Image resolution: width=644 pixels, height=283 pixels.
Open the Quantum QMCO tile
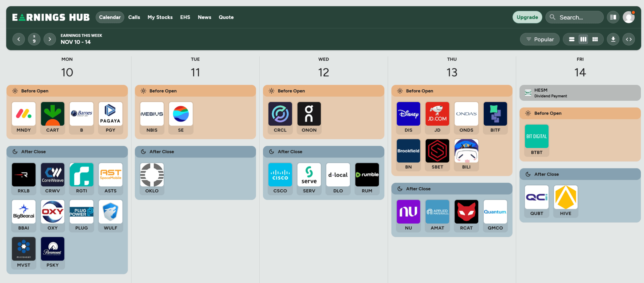click(x=495, y=216)
